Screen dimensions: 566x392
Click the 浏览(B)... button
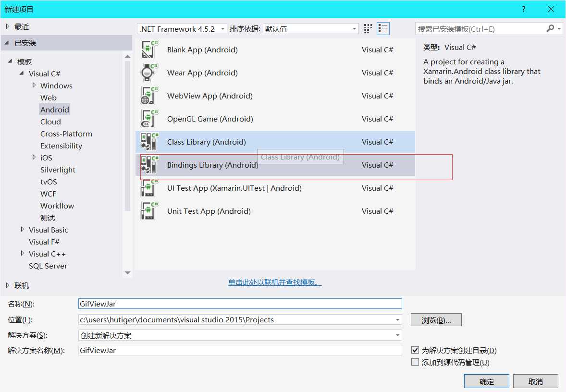pyautogui.click(x=436, y=320)
